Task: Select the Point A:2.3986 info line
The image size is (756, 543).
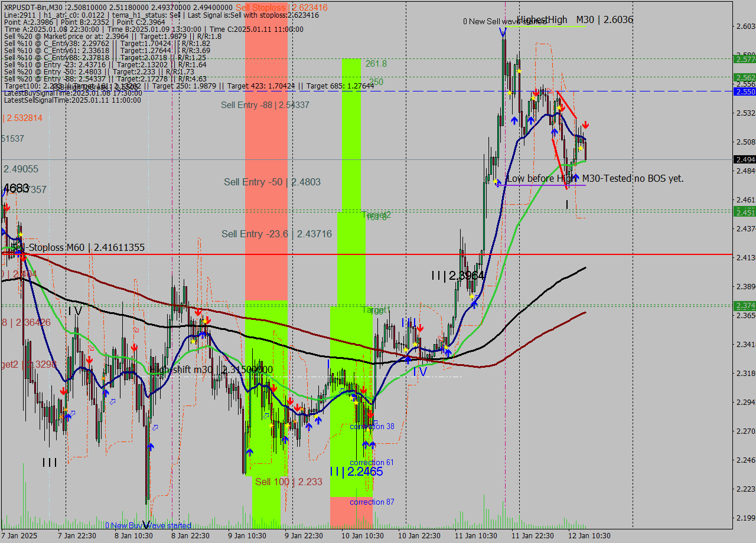Action: (84, 22)
